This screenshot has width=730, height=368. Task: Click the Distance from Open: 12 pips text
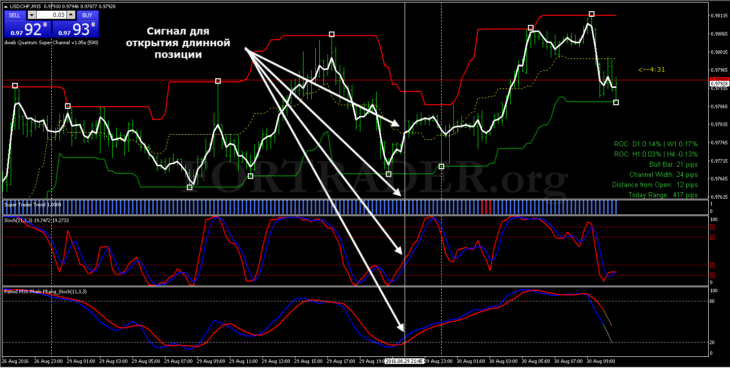click(655, 185)
